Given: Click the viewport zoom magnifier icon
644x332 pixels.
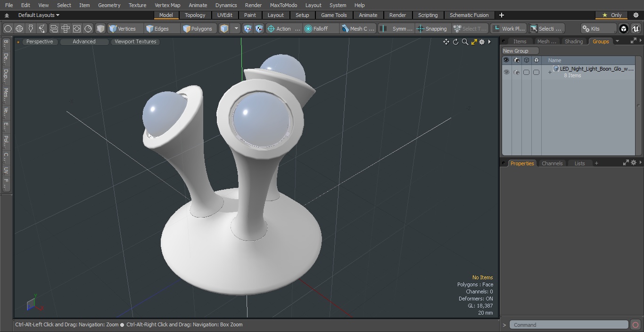Looking at the screenshot, I should click(x=465, y=42).
